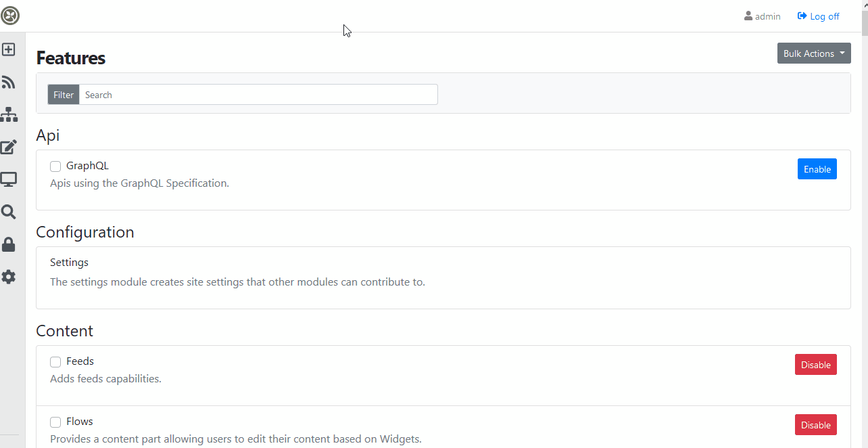Expand the Filter options selector

point(63,94)
